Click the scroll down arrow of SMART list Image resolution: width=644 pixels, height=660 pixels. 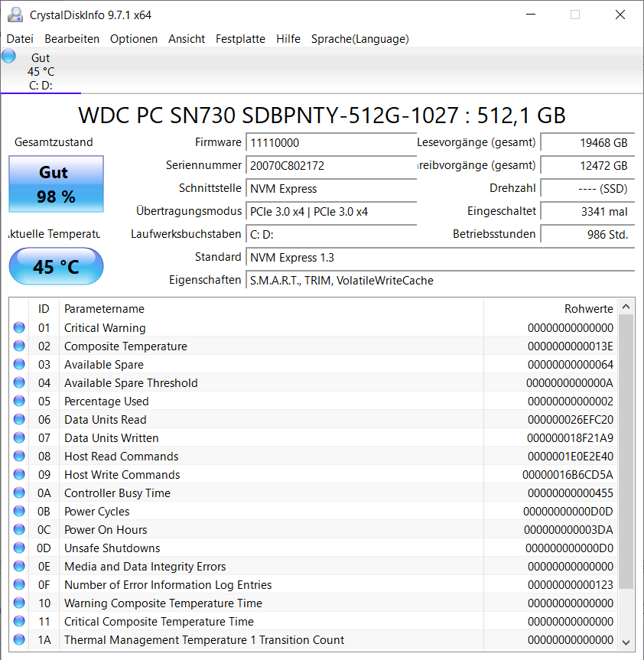tap(626, 642)
